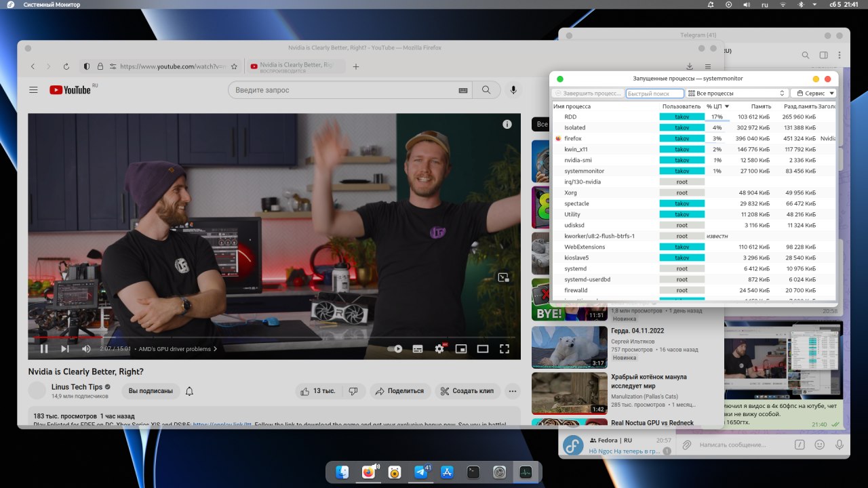This screenshot has width=868, height=488.
Task: Reload the Firefox page
Action: point(66,66)
